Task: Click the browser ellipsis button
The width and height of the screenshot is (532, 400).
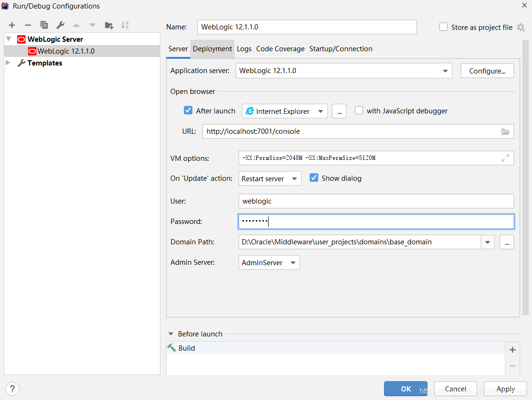Action: click(339, 112)
